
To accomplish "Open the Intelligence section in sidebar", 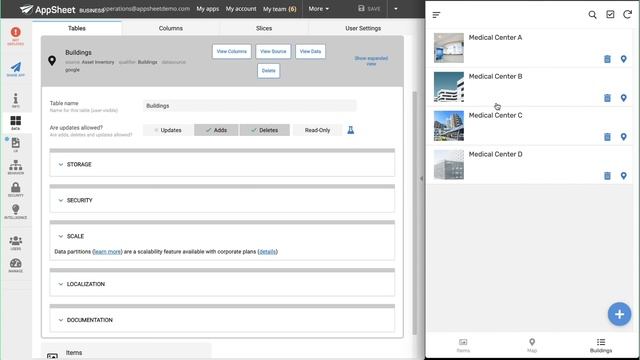I will [x=16, y=212].
